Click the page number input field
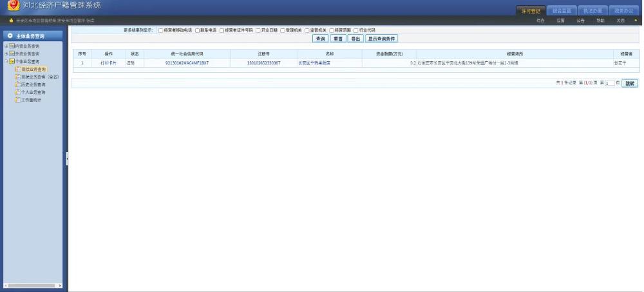This screenshot has width=644, height=292. (610, 83)
